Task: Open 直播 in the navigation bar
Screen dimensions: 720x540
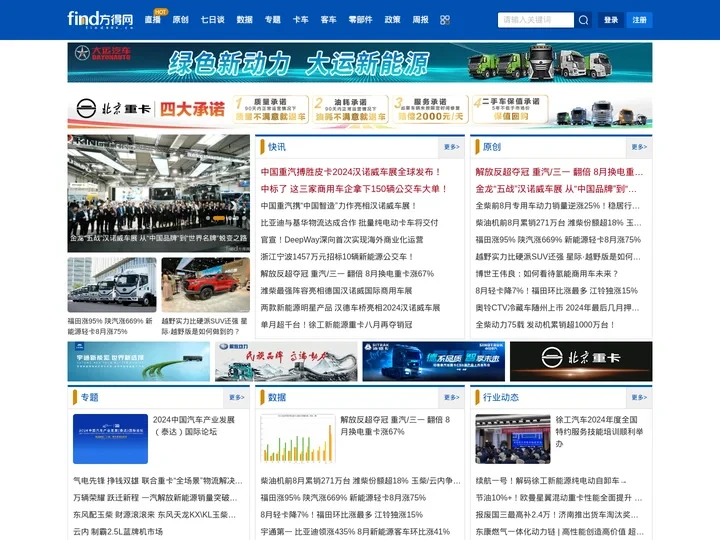Action: [152, 20]
